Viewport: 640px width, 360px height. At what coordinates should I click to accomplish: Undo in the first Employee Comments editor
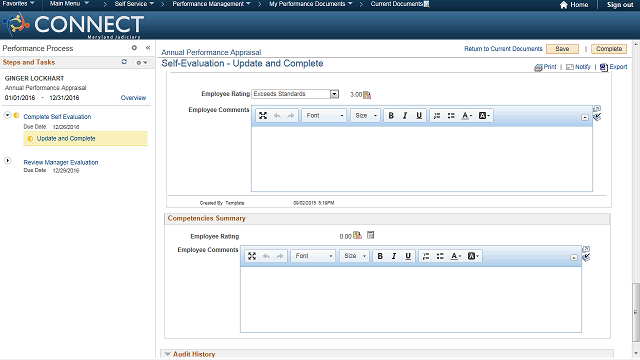click(277, 116)
